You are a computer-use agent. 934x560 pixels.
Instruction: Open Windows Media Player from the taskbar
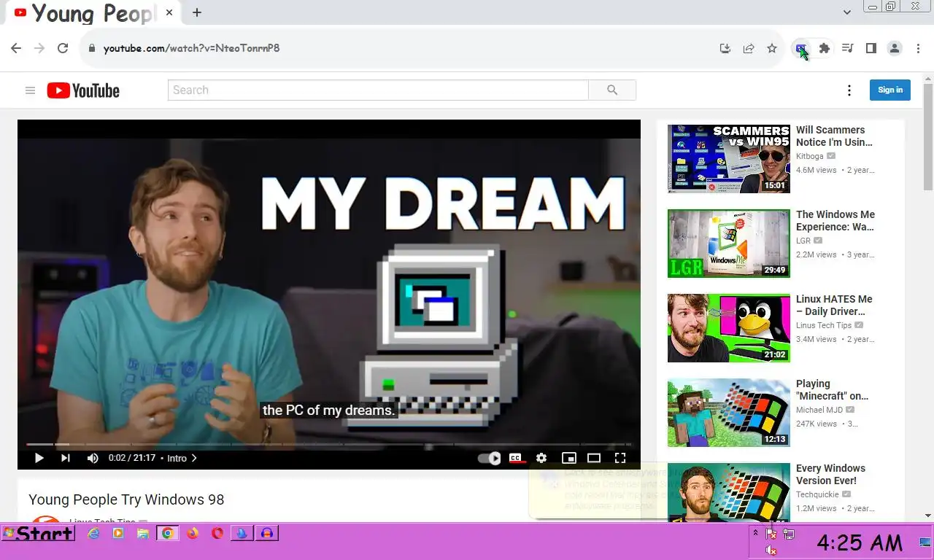point(118,534)
